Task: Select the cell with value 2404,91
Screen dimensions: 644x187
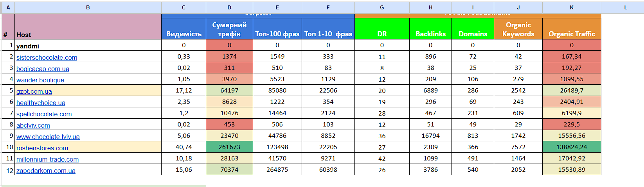Action: [572, 102]
